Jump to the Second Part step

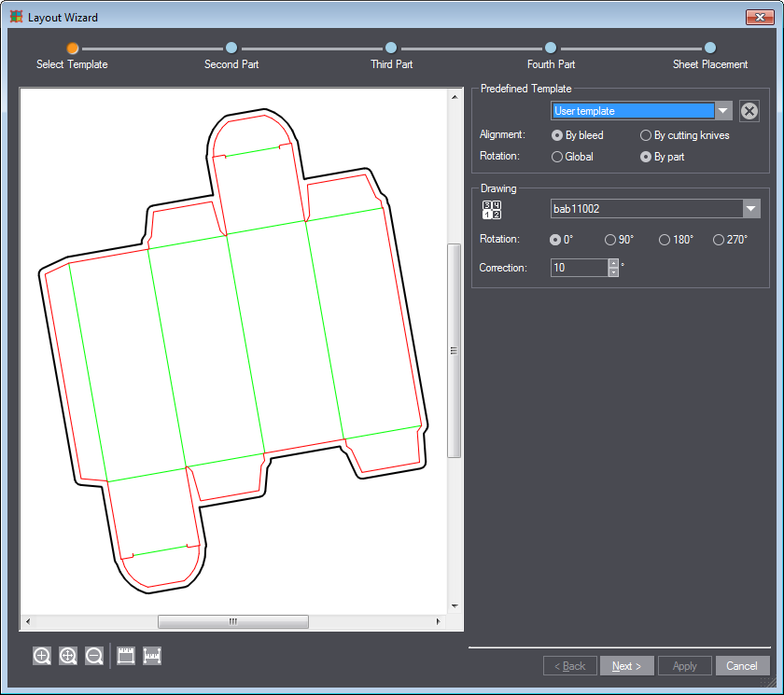231,48
